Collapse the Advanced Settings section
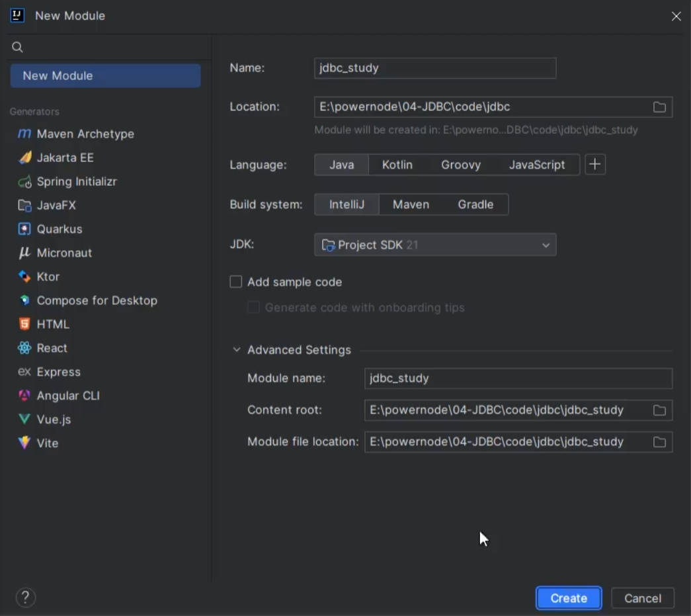The image size is (691, 616). tap(237, 350)
